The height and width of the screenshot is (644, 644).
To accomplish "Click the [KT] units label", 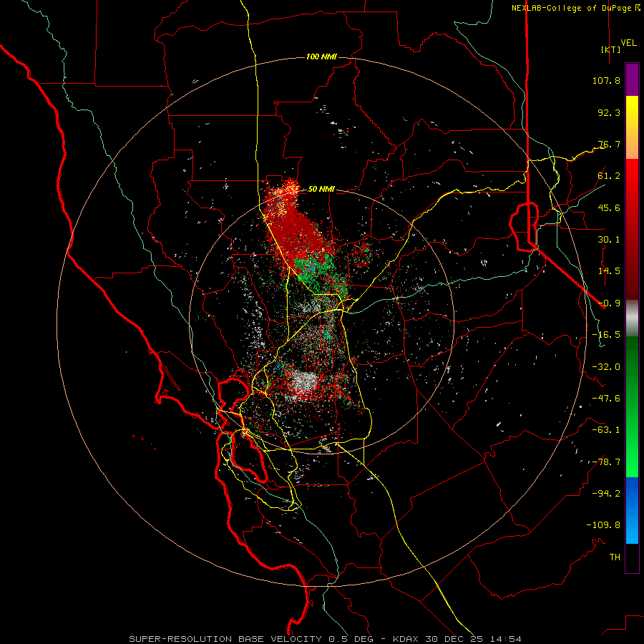I will [610, 49].
